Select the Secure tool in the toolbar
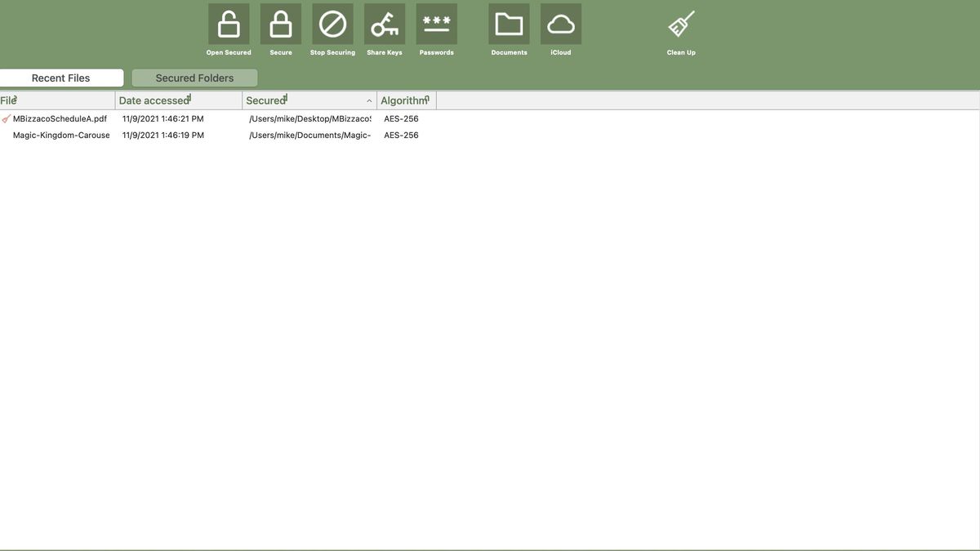This screenshot has width=980, height=551. tap(281, 24)
